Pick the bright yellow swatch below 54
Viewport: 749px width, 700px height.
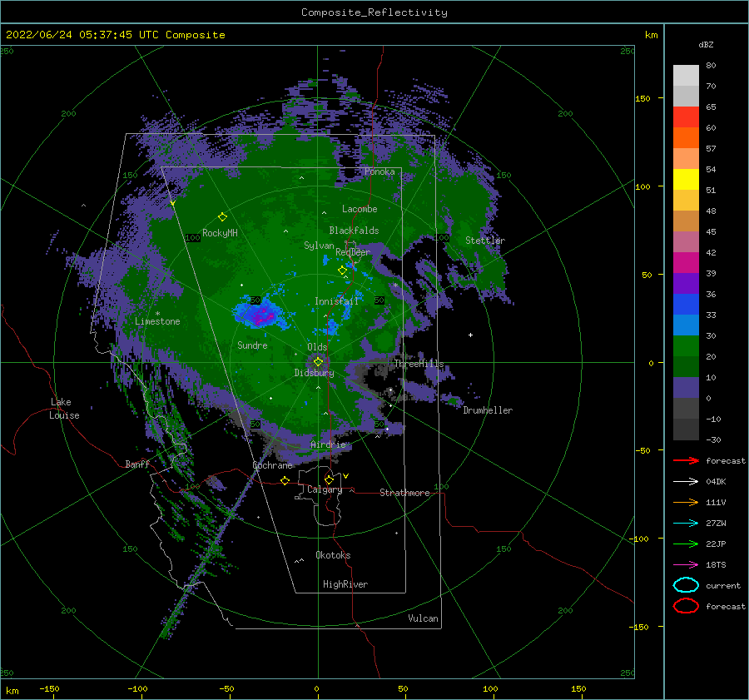point(686,179)
